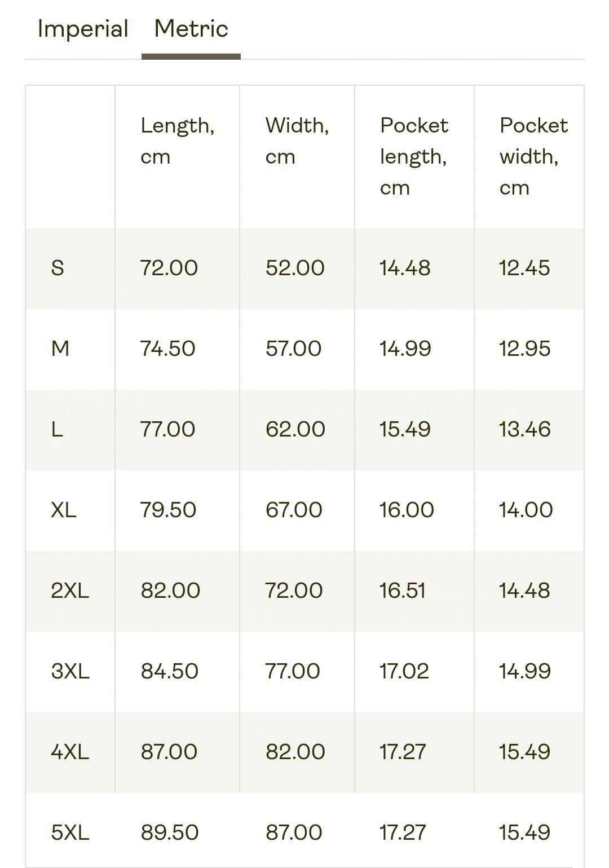Select the 4XL size row label
Viewport: 609px width, 868px height.
70,752
